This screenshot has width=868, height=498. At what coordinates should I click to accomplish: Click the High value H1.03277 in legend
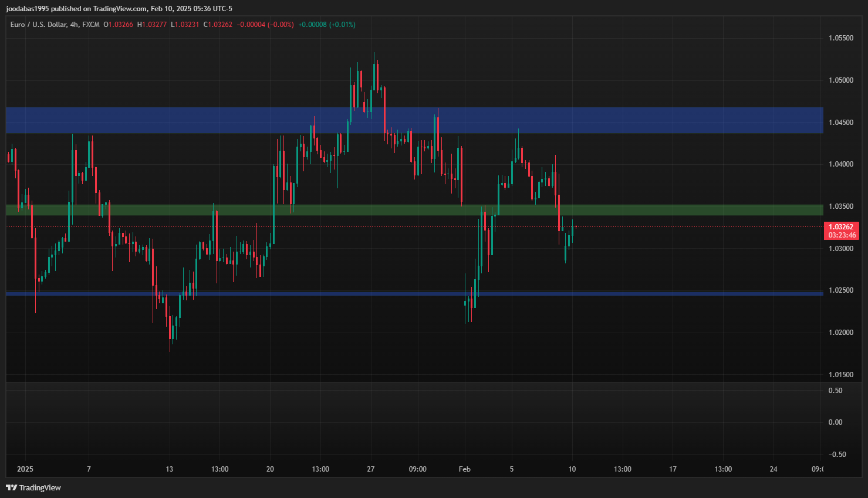tap(152, 25)
